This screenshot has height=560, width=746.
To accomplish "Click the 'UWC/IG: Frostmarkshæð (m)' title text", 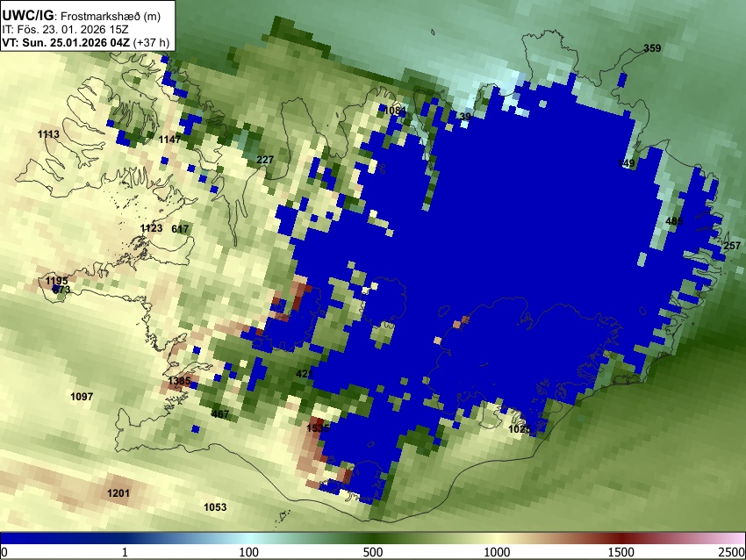I will coord(82,16).
